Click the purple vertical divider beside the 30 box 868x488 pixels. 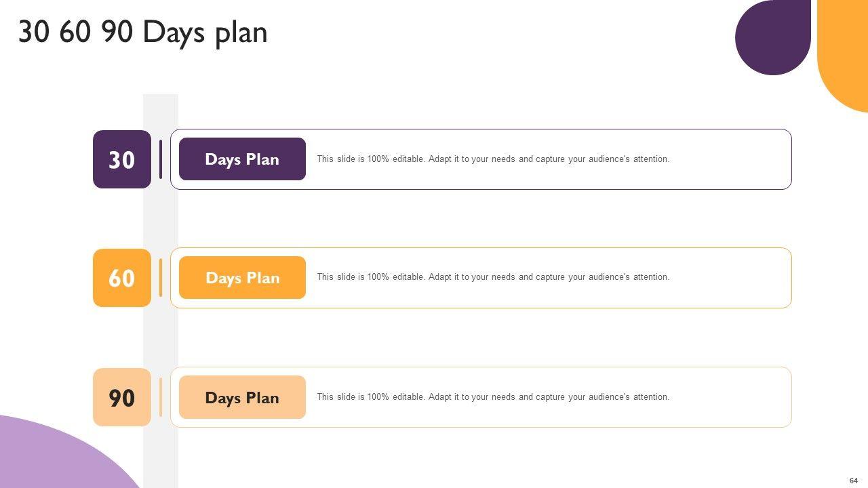tap(161, 159)
